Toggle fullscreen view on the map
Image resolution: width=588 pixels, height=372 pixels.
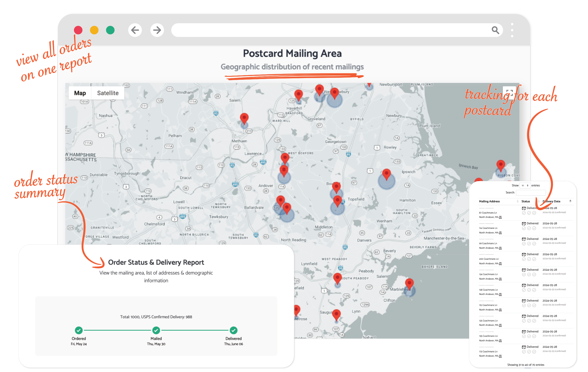pos(509,93)
